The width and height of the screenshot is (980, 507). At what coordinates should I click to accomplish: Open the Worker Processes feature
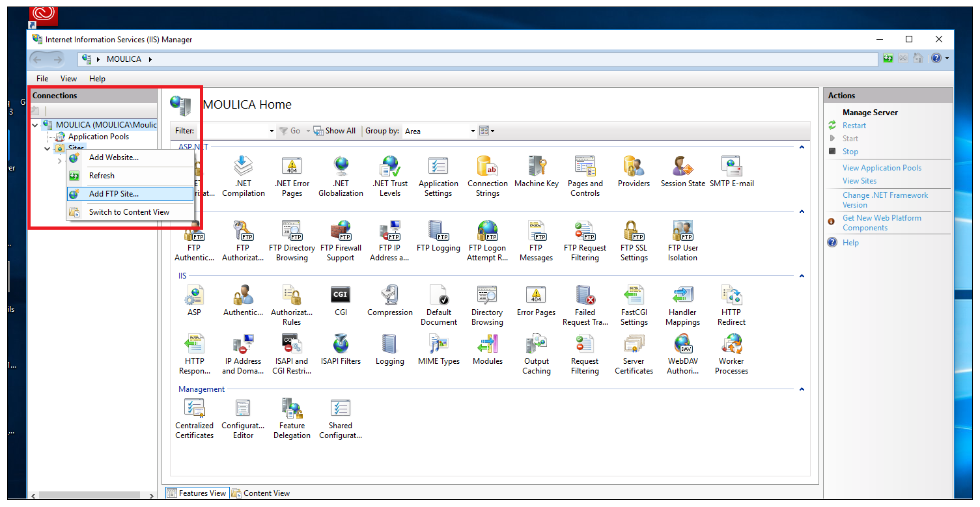(731, 354)
